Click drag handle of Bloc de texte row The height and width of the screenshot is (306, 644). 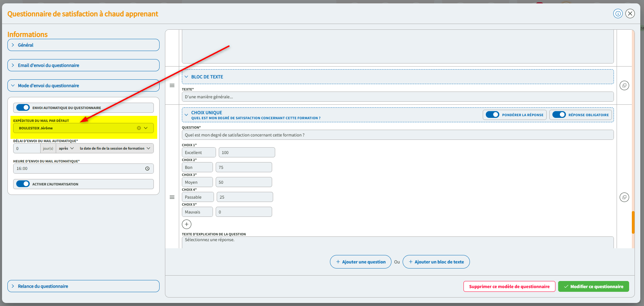click(172, 85)
